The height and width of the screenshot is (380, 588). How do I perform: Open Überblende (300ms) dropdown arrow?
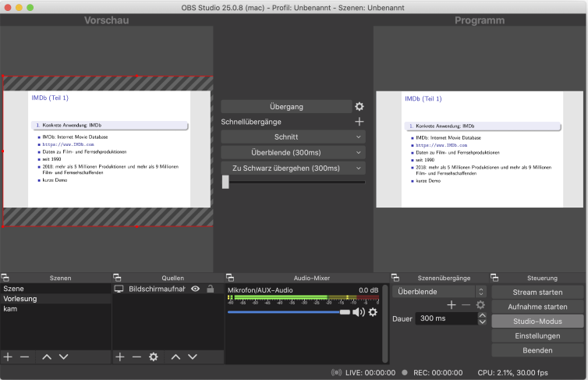[359, 153]
